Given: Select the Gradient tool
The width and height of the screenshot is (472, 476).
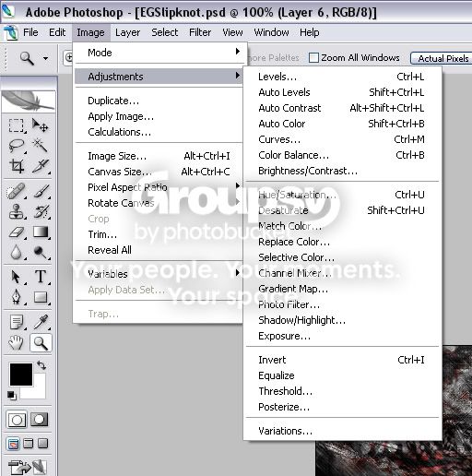Looking at the screenshot, I should (41, 232).
